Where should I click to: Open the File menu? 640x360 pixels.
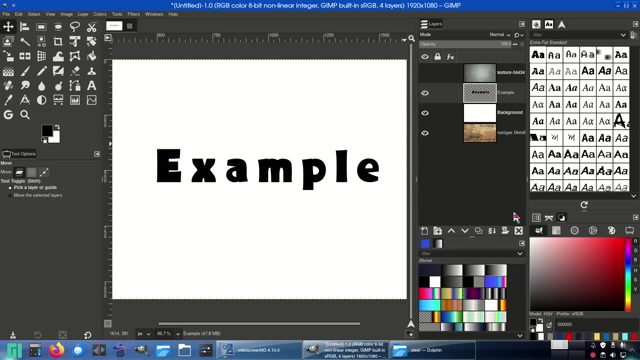pos(6,14)
